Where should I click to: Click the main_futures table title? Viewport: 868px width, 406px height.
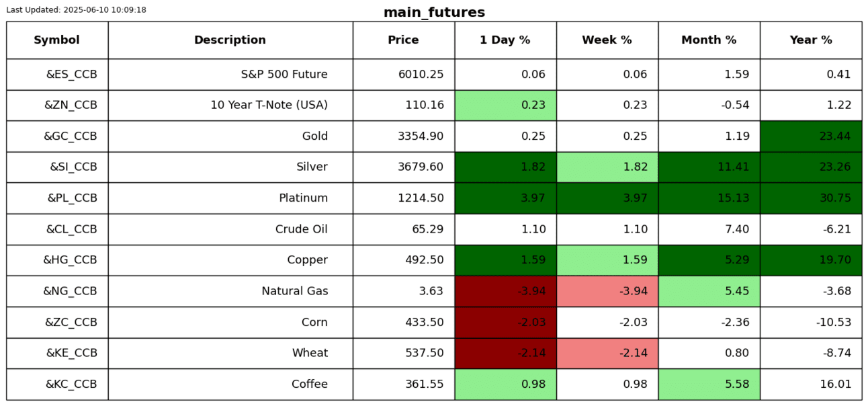[x=434, y=13]
